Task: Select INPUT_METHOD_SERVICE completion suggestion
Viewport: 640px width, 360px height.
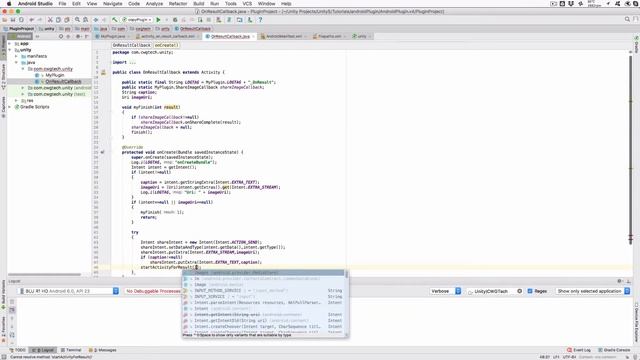Action: 263,291
